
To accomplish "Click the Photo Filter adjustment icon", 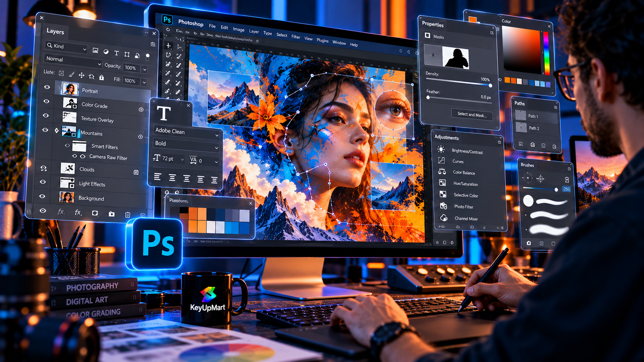I will click(x=443, y=206).
